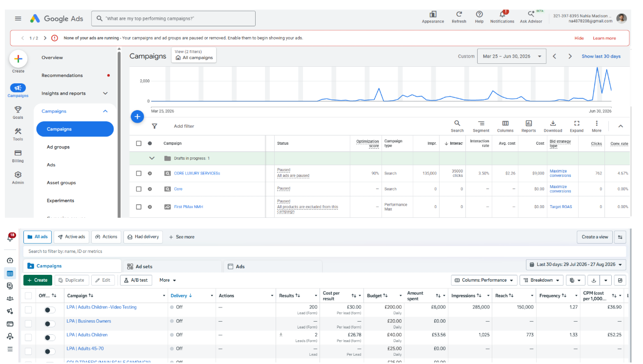Click the blue plus new campaign button
This screenshot has width=643, height=364.
click(x=138, y=116)
